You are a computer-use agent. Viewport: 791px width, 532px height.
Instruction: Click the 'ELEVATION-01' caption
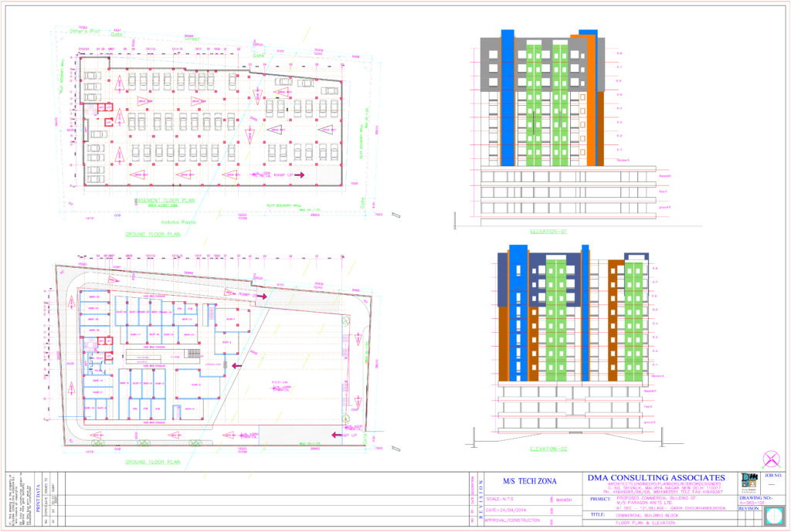click(548, 232)
